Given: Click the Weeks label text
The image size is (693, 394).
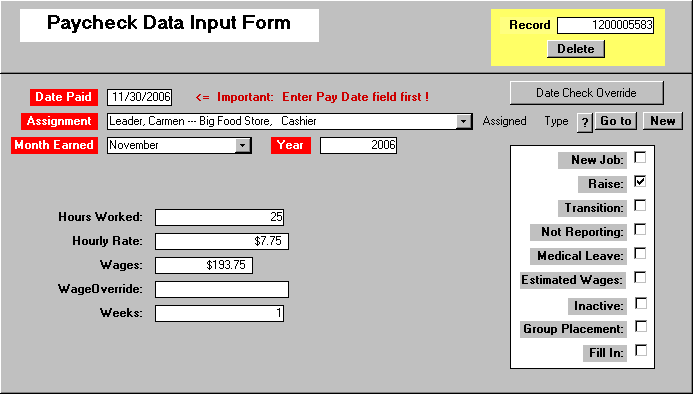Looking at the screenshot, I should 121,313.
